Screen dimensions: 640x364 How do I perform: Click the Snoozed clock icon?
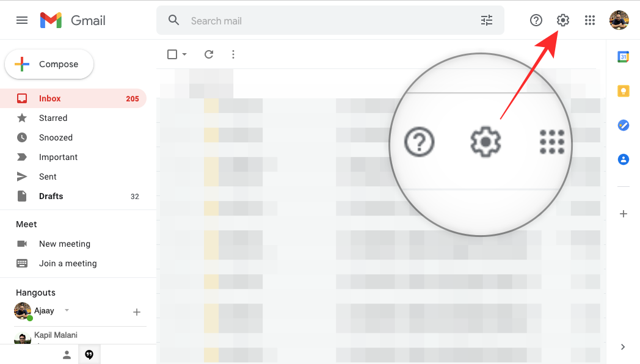pyautogui.click(x=22, y=137)
